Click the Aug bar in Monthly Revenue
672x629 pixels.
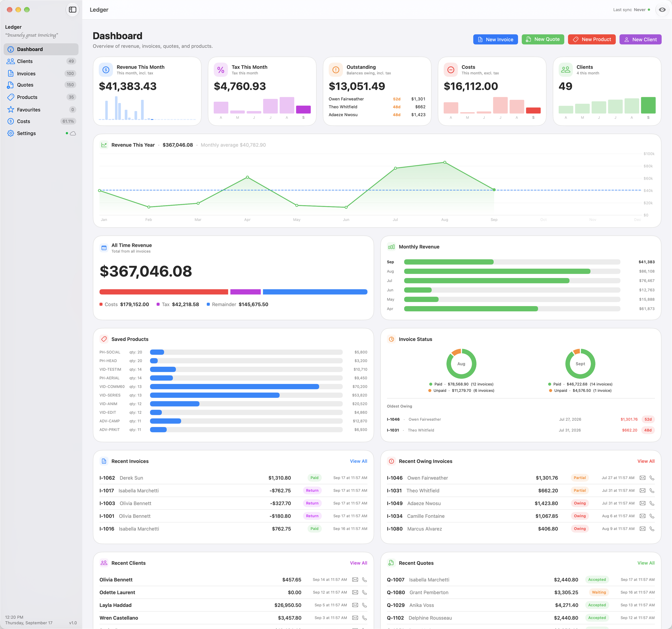tap(497, 271)
